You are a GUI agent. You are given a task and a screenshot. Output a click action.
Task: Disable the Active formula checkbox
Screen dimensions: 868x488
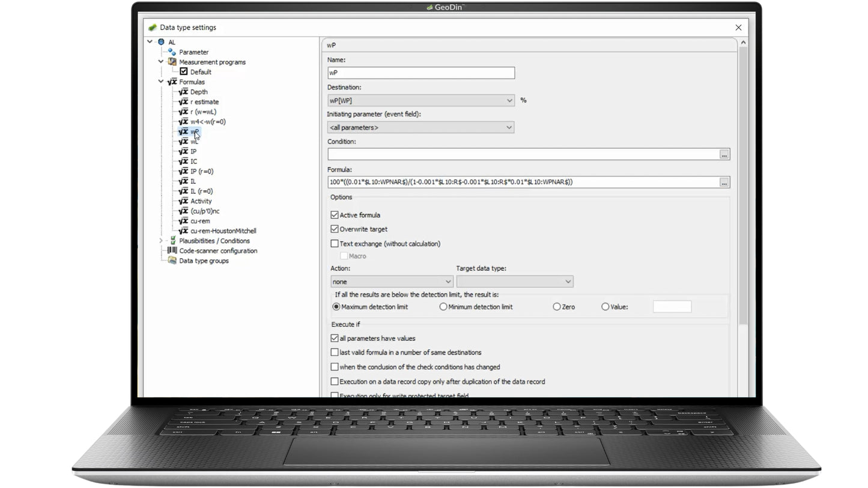click(x=335, y=215)
